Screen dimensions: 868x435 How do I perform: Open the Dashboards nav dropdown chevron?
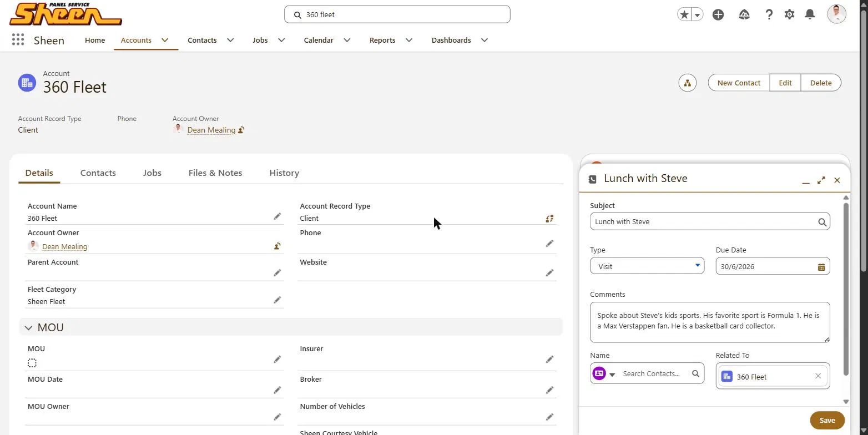click(x=485, y=40)
